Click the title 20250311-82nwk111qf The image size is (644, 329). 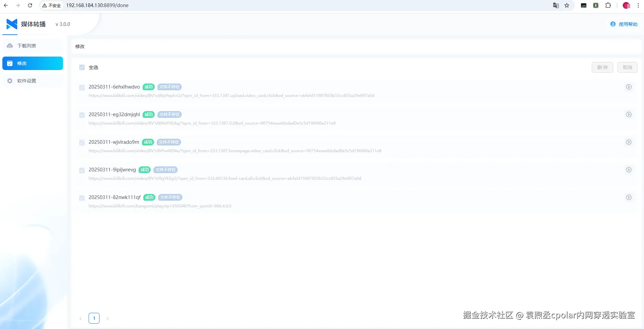coord(115,197)
